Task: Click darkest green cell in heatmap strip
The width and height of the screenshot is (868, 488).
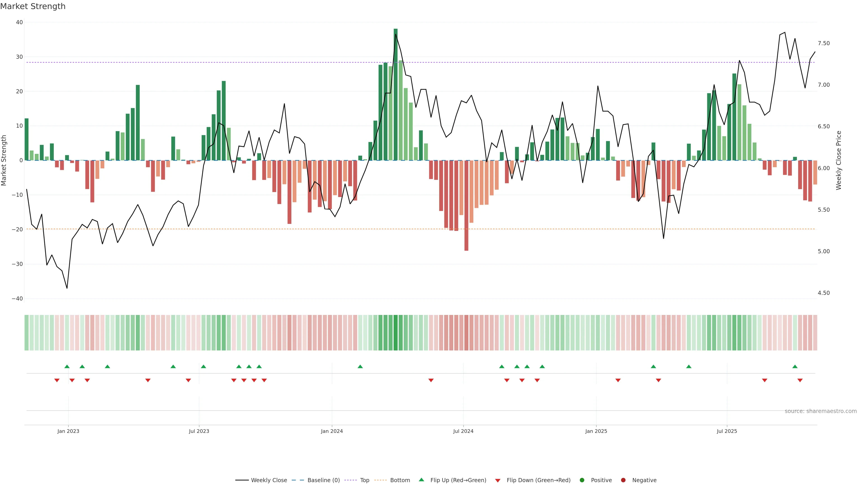Action: (395, 332)
